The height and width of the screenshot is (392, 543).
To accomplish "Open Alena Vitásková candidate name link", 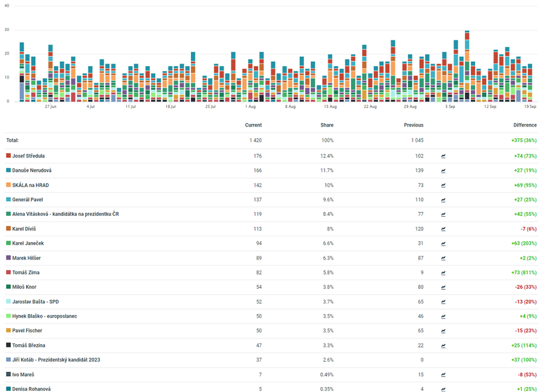I will pos(66,214).
